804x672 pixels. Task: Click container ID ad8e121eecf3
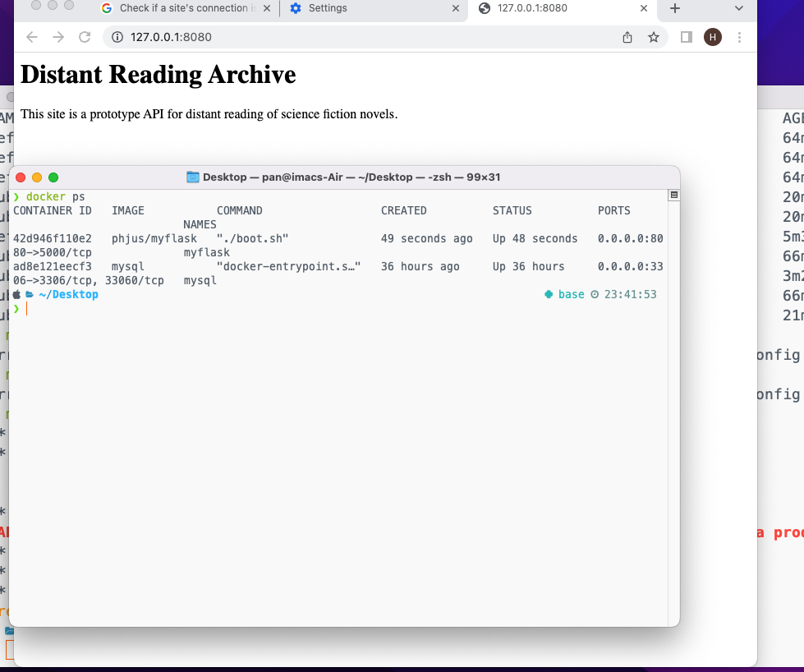pos(53,267)
